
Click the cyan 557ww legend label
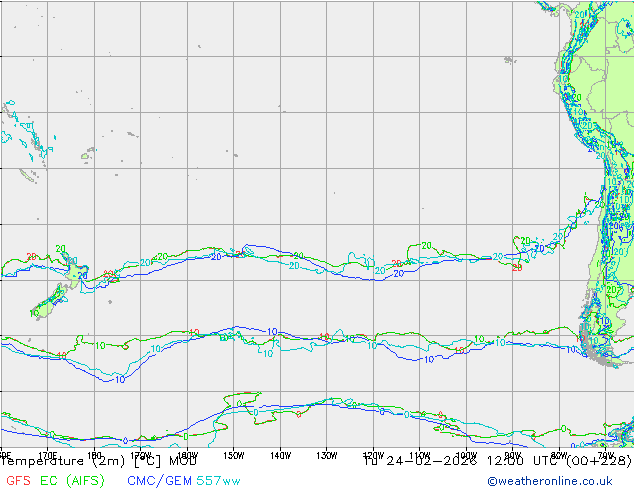[x=218, y=480]
